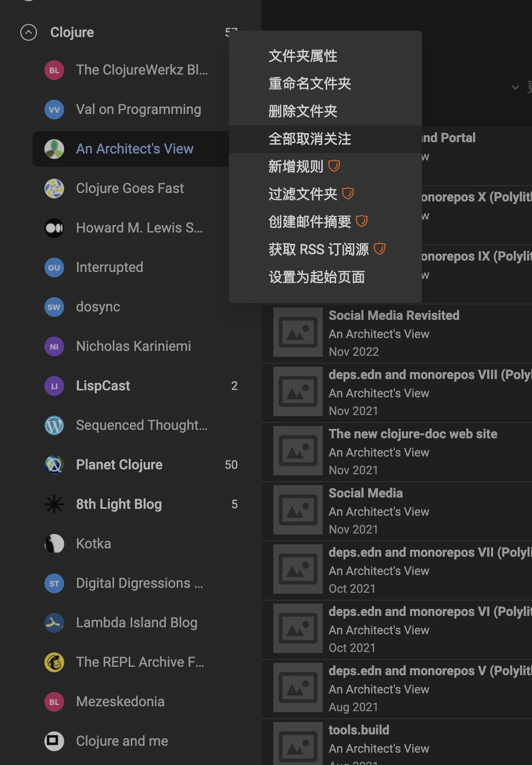
Task: Click the Kotka feed icon
Action: click(54, 544)
